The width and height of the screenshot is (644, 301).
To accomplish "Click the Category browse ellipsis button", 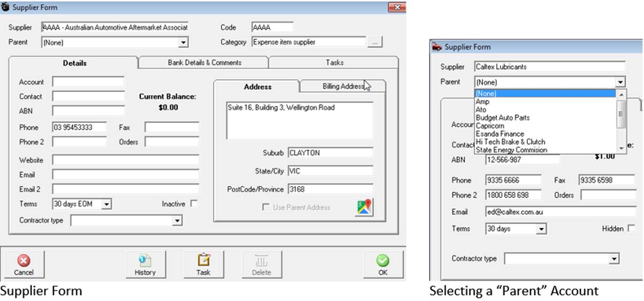I will (x=375, y=42).
